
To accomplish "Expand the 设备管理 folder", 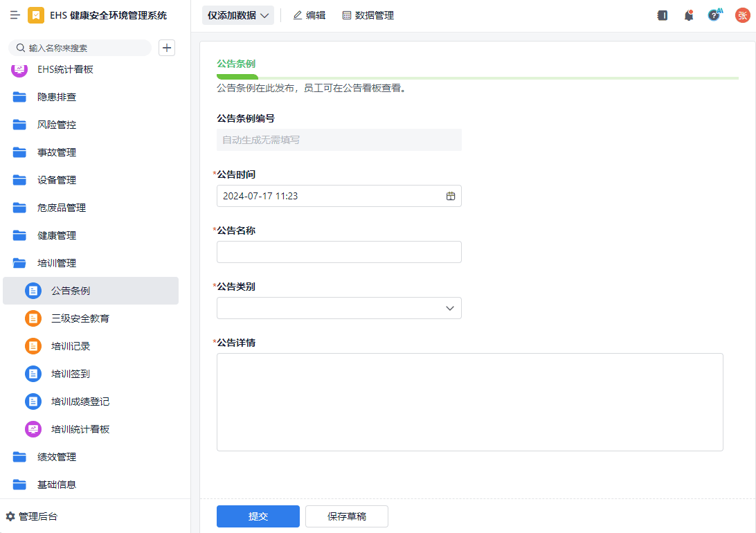I will pyautogui.click(x=91, y=180).
